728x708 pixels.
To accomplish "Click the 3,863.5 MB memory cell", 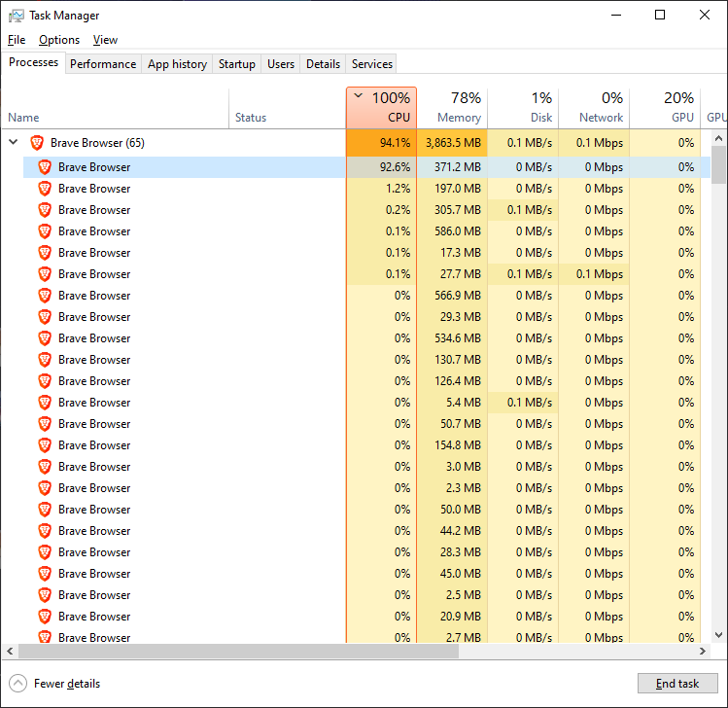I will pos(452,143).
